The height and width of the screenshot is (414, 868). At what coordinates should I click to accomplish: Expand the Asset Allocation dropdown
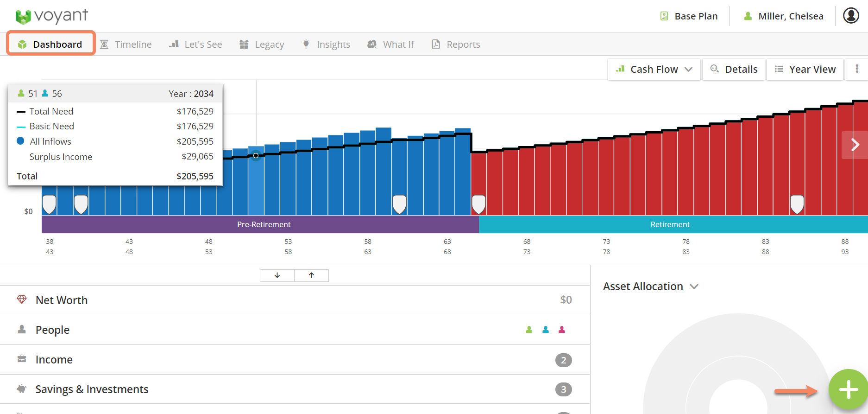tap(650, 287)
